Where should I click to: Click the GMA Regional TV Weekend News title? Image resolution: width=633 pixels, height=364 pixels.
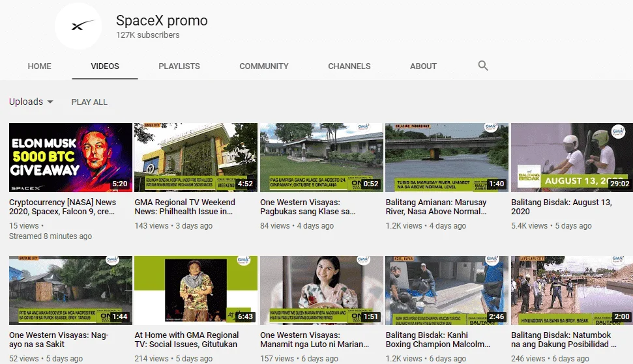tap(185, 207)
